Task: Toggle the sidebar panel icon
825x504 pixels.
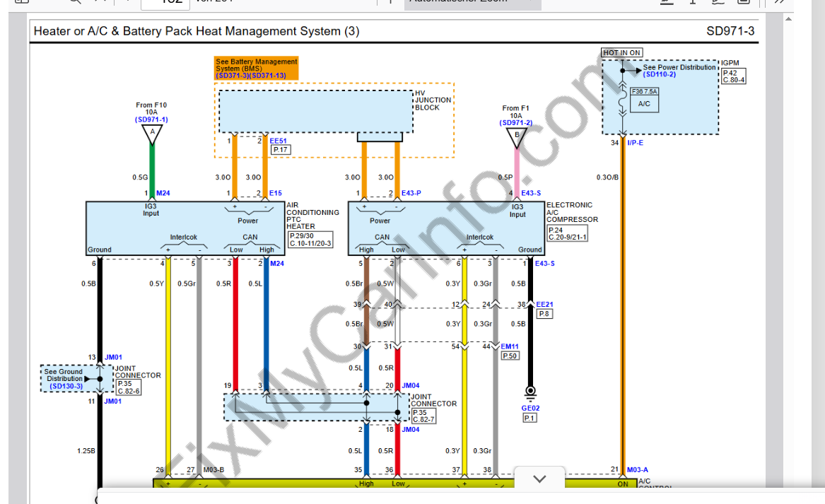Action: pos(22,2)
